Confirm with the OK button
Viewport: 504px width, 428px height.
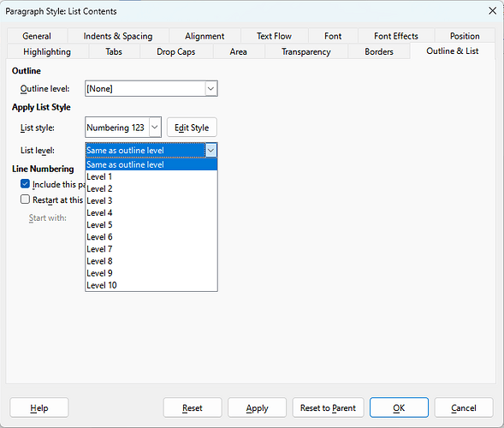(399, 407)
